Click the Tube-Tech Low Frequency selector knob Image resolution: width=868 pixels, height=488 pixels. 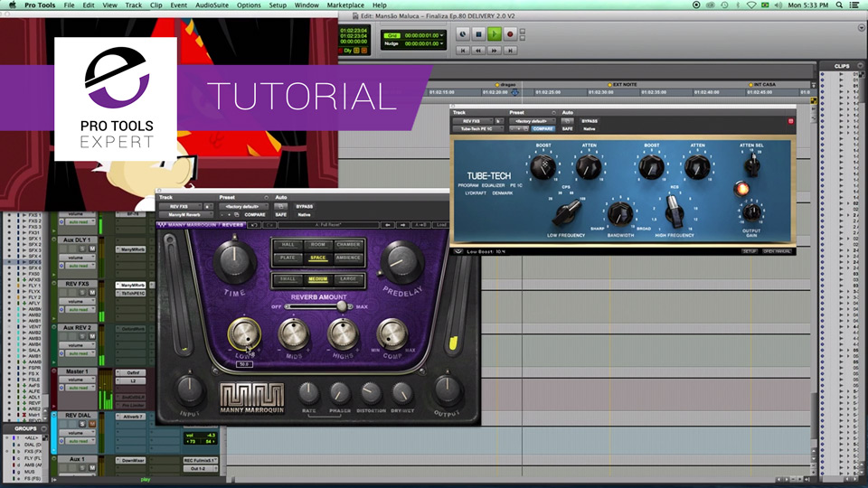point(567,213)
